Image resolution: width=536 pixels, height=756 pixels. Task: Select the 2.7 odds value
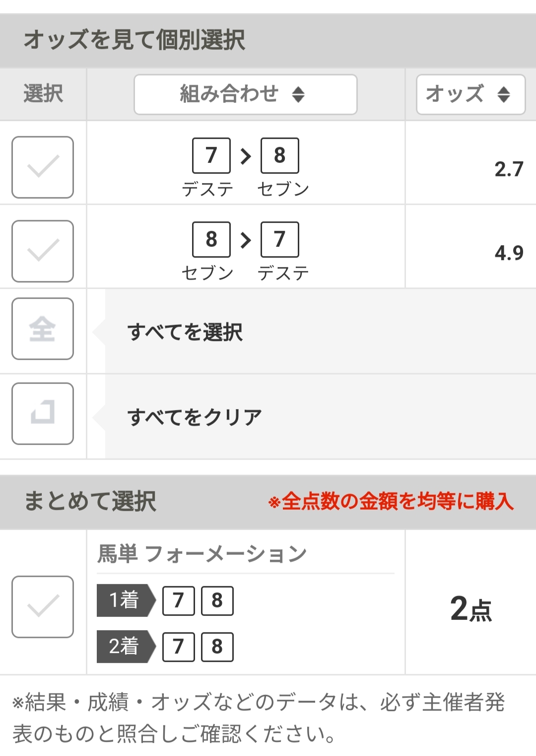click(509, 169)
